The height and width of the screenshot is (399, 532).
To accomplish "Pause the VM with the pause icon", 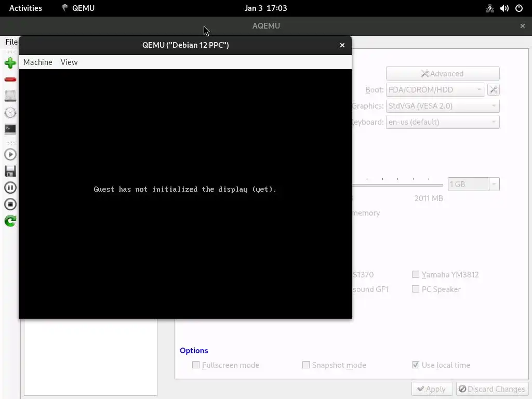I will pyautogui.click(x=10, y=188).
